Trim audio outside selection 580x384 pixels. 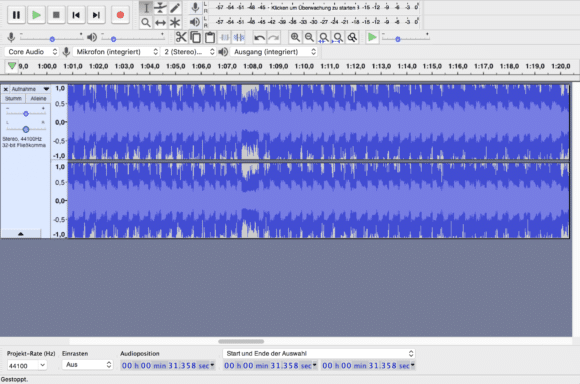[225, 37]
